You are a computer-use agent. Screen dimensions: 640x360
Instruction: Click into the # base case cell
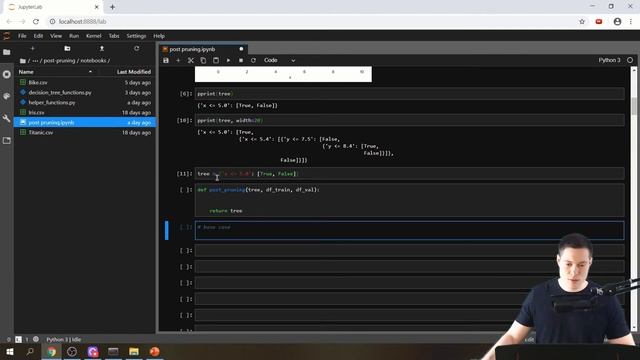pos(409,231)
